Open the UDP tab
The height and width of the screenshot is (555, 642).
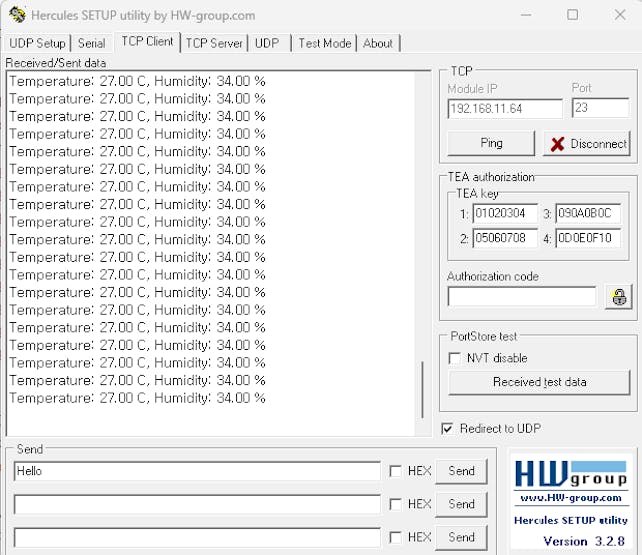click(x=267, y=43)
